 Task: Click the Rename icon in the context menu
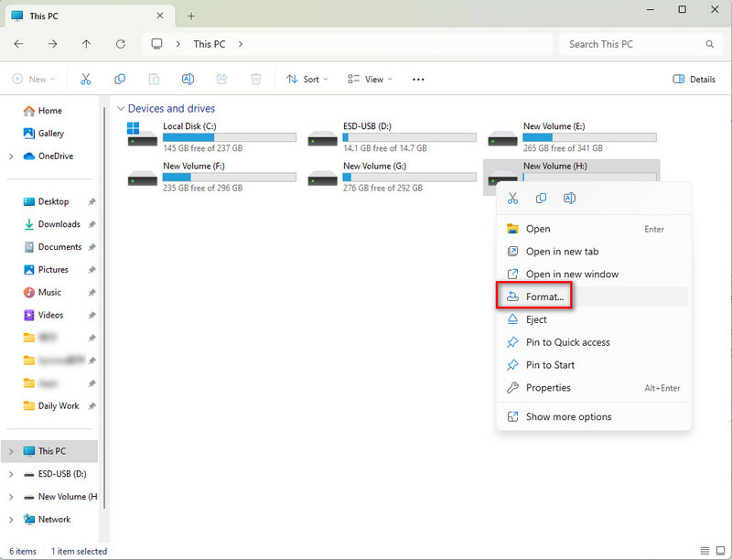(569, 199)
